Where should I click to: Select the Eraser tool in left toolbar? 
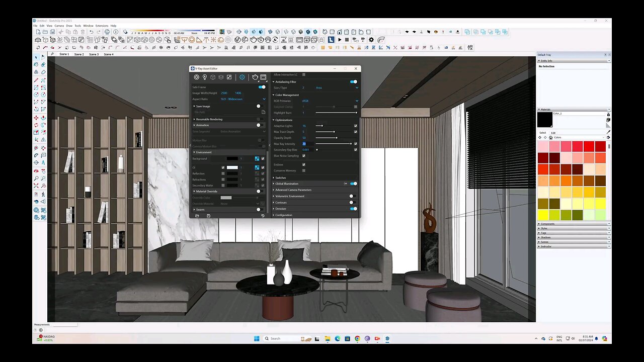pos(43,64)
